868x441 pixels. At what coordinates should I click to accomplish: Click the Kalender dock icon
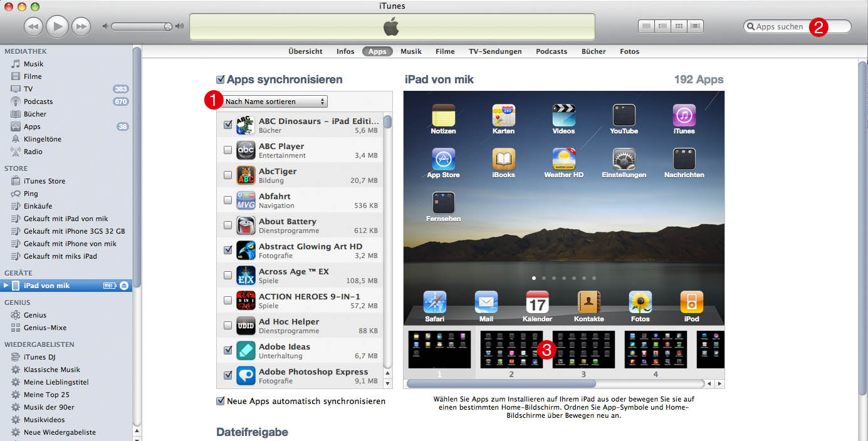click(x=537, y=302)
